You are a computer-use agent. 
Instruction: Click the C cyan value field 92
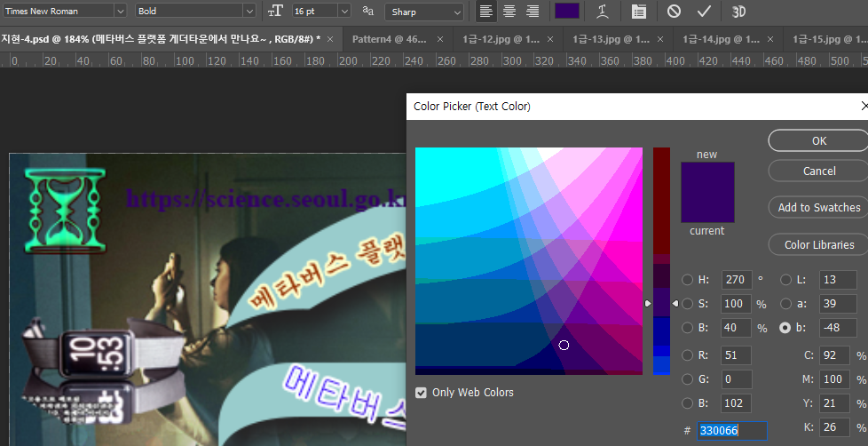[834, 355]
